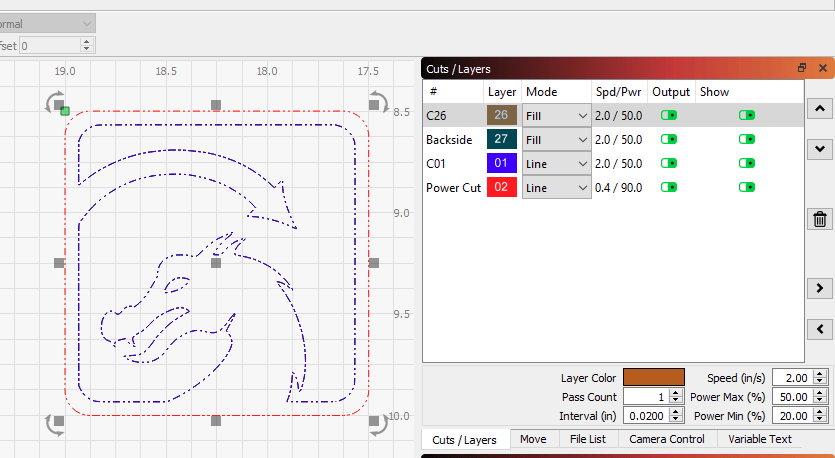Select the C01 layer name
835x458 pixels.
[x=436, y=163]
